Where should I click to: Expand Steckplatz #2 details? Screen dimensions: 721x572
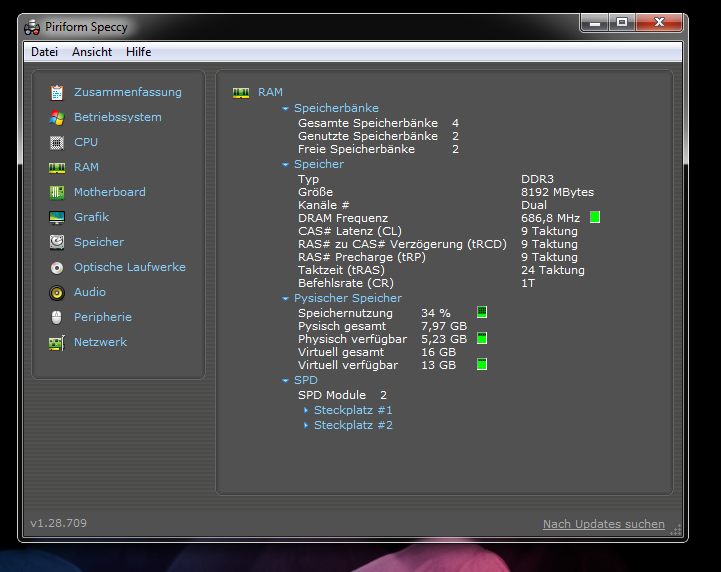click(x=306, y=425)
